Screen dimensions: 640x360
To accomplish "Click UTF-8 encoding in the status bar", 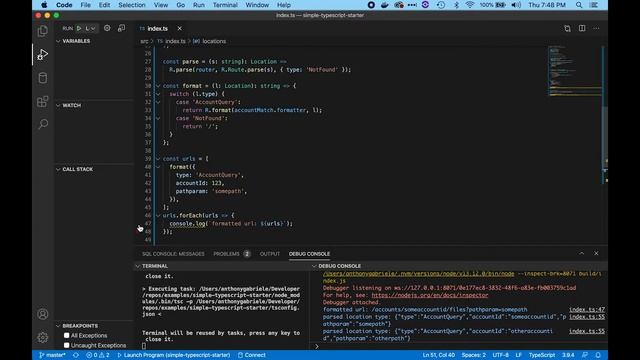I will click(500, 355).
